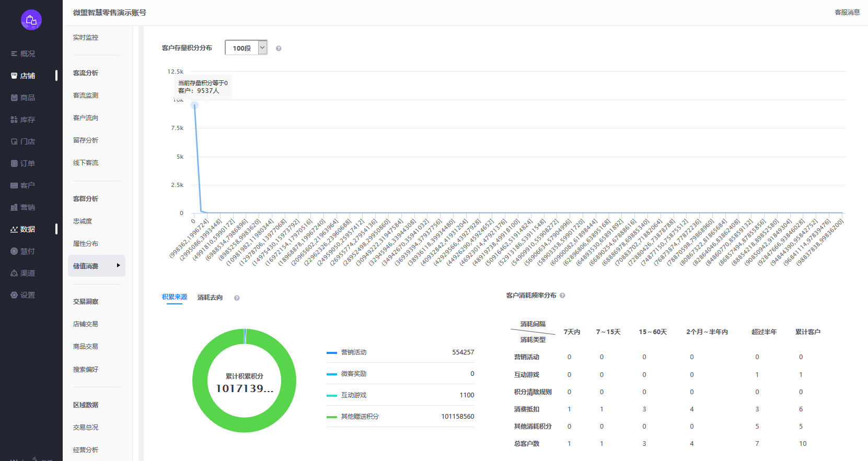Click help icon next to 客户消耗频率分布
Image resolution: width=868 pixels, height=461 pixels.
pos(562,295)
